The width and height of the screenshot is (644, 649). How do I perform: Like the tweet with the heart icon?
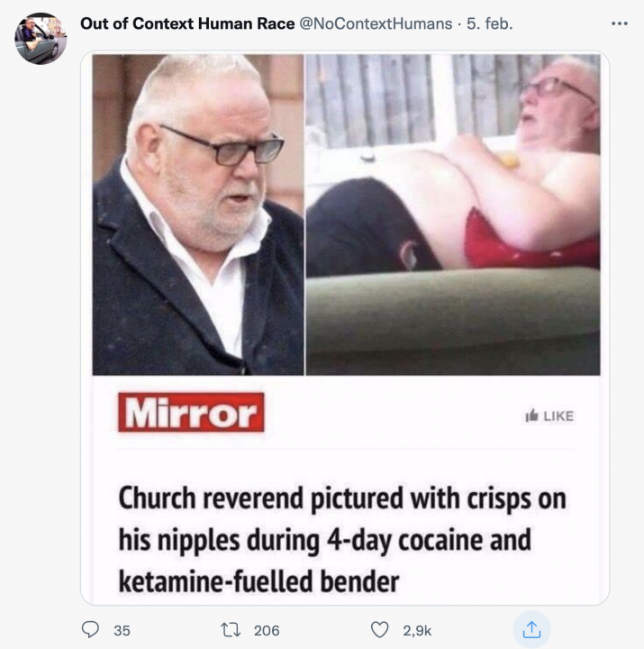point(379,630)
